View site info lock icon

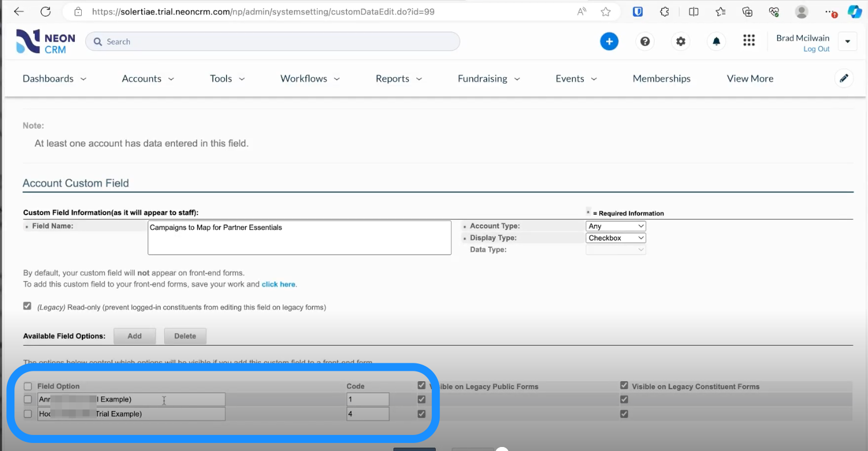78,11
